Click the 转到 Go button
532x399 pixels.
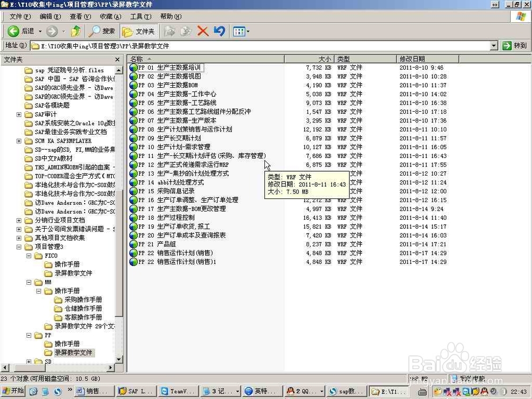pyautogui.click(x=514, y=45)
